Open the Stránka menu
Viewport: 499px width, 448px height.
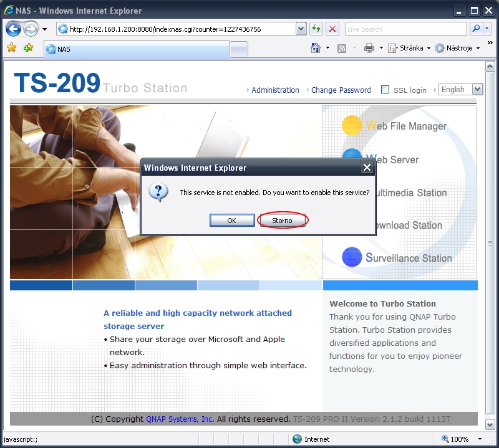pos(409,48)
